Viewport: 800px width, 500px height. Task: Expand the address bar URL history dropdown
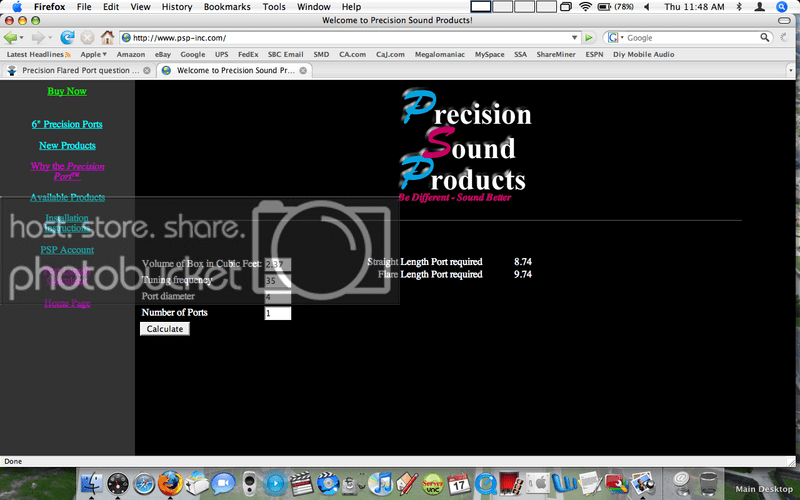574,38
